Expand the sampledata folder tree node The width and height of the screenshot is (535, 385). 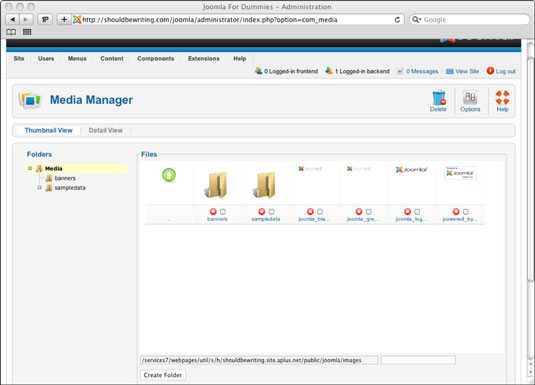(40, 187)
